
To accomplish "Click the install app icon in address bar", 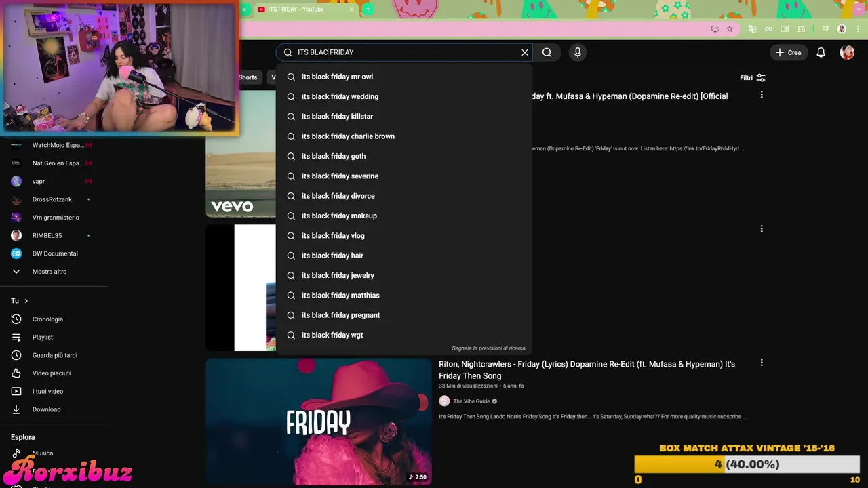I will click(715, 29).
